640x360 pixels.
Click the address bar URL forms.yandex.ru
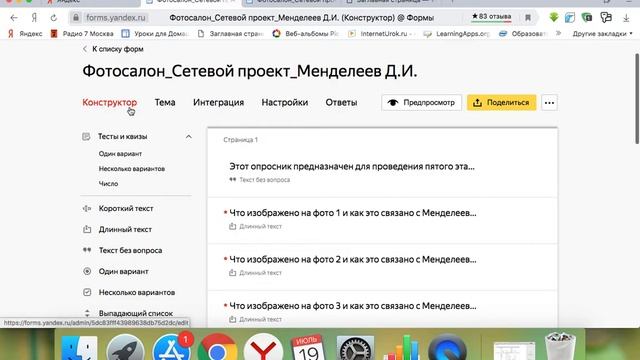(116, 18)
